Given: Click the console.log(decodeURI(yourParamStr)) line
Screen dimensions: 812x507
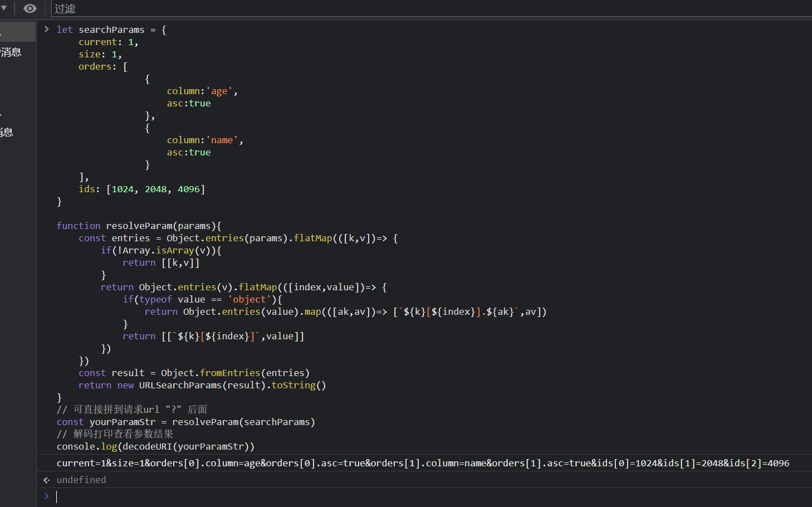Looking at the screenshot, I should (155, 446).
